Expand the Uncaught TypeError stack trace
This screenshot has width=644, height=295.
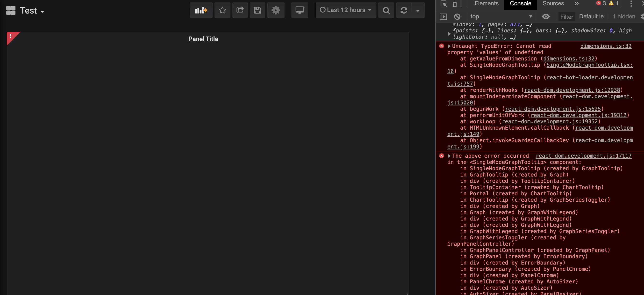449,46
